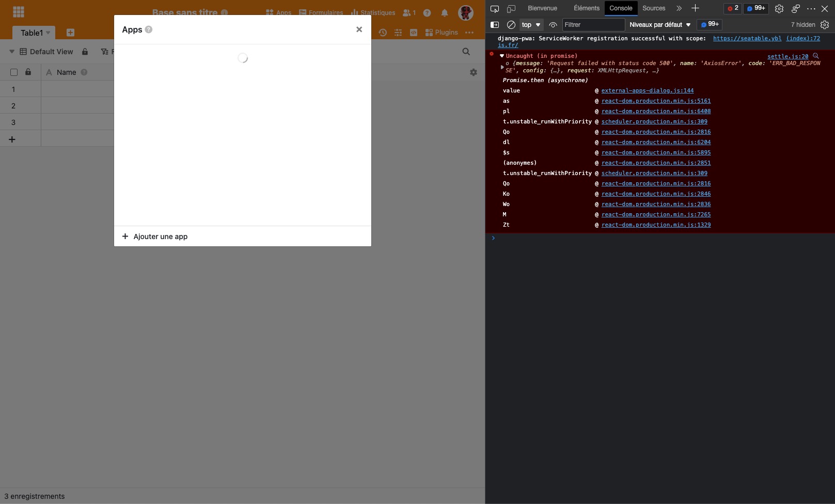Click the help icon next to Apps title
Viewport: 835px width, 504px height.
click(x=149, y=29)
